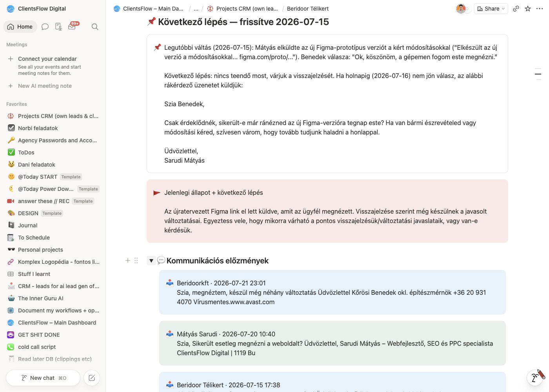Open the meeting notes icon beside Home
This screenshot has height=392, width=549.
pos(58,27)
